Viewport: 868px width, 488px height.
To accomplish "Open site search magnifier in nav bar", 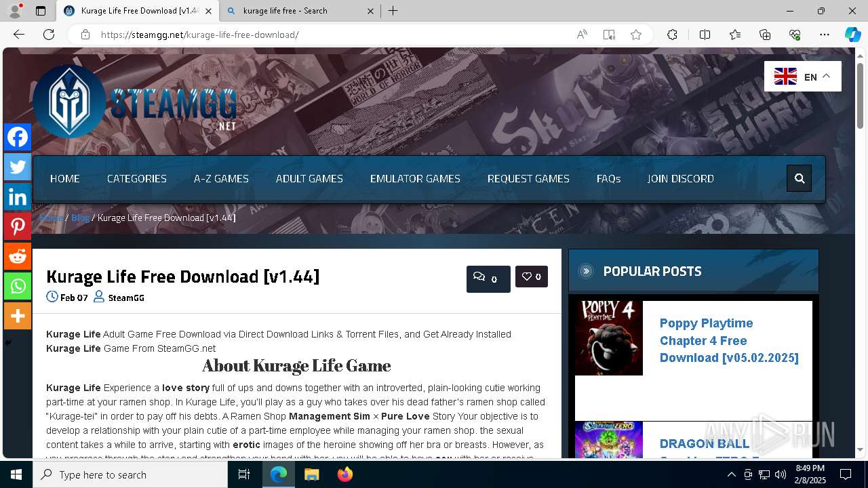I will pos(800,178).
